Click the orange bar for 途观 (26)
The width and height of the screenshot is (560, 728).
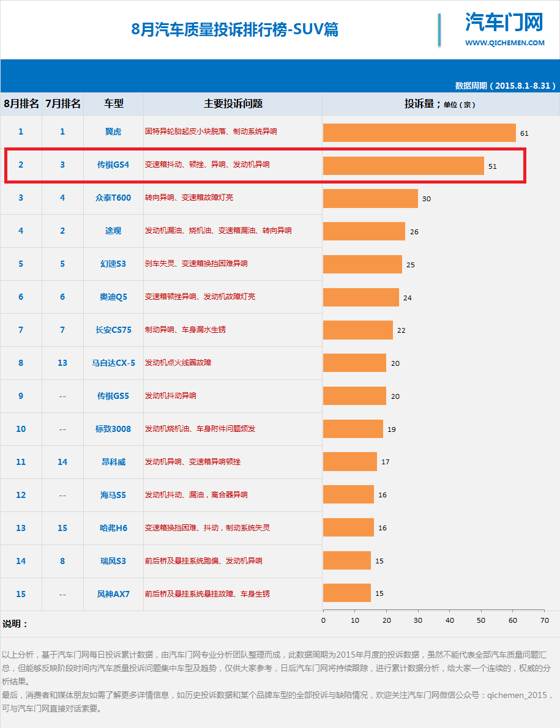pos(364,231)
